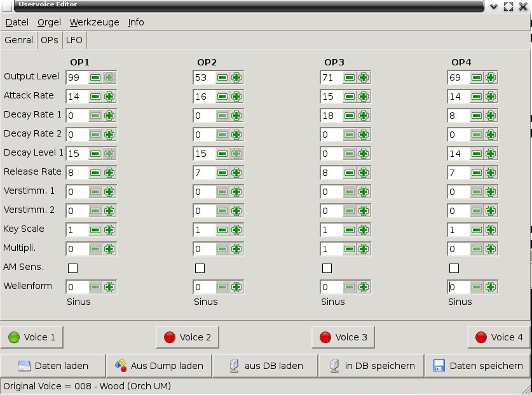Decrease OP3 Attack Rate minus icon
This screenshot has width=532, height=395.
[x=350, y=97]
